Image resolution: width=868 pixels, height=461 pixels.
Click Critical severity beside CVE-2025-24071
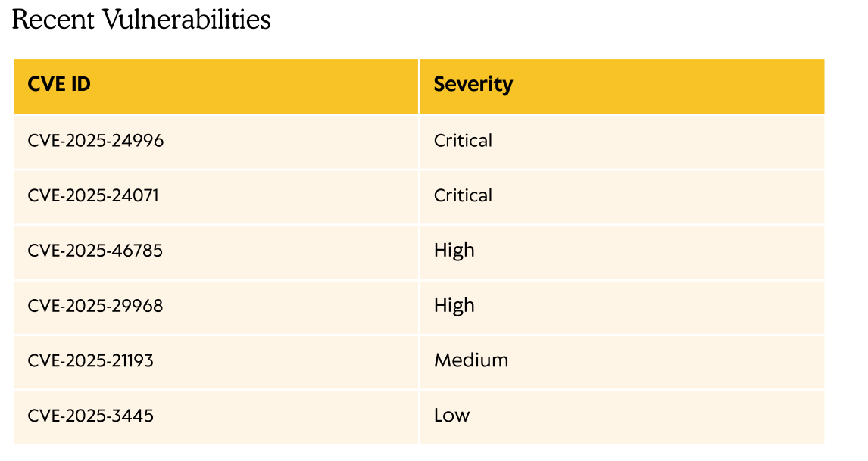[x=463, y=195]
